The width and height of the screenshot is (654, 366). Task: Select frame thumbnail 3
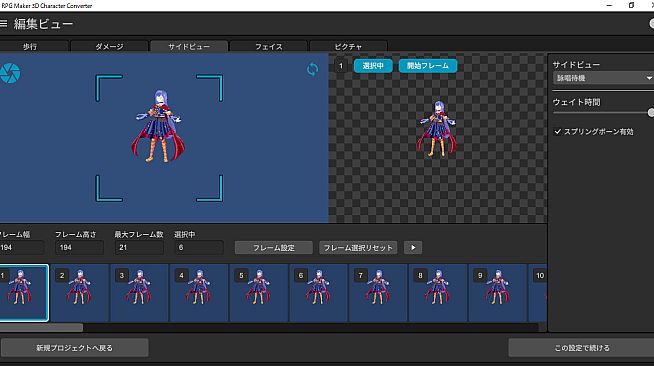click(139, 293)
